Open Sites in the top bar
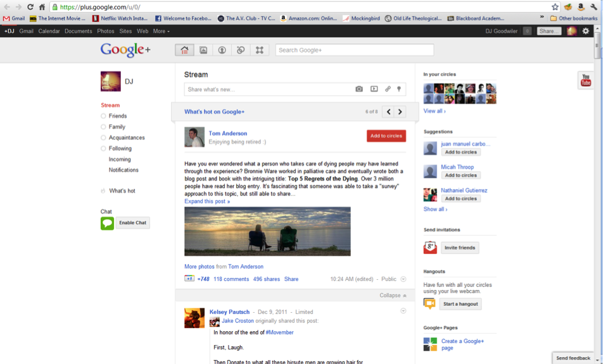Screen dimensions: 603x364 (125, 31)
